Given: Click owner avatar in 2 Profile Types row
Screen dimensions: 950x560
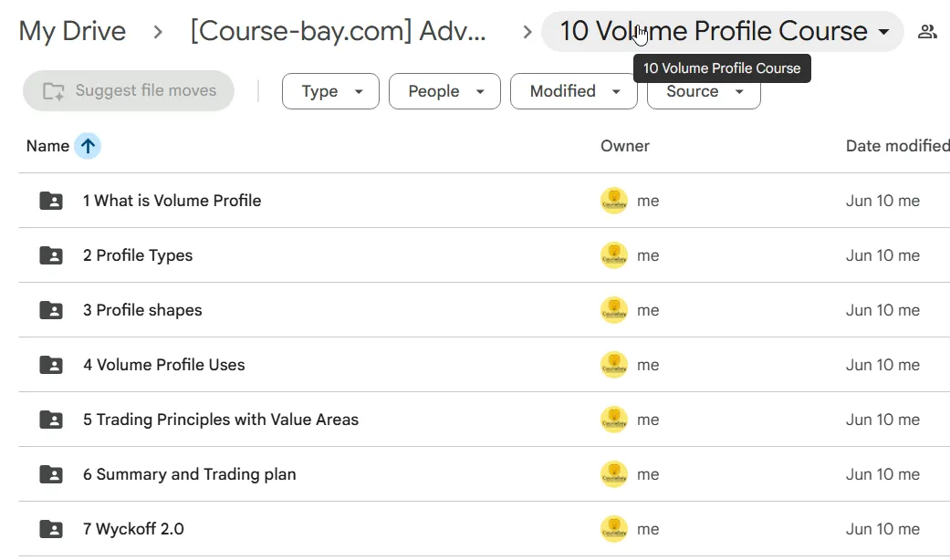Looking at the screenshot, I should point(614,255).
